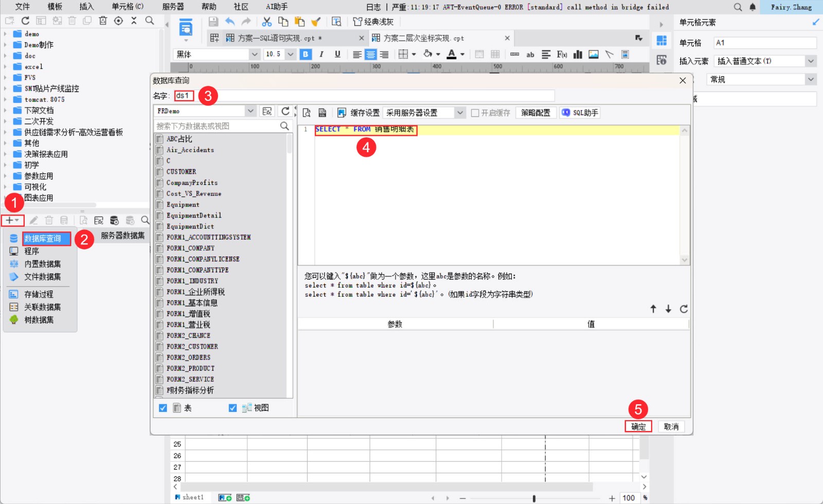Click the move parameter down arrow
This screenshot has height=504, width=823.
pos(668,309)
